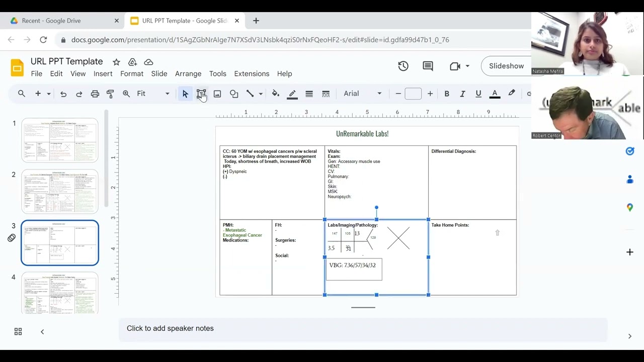The height and width of the screenshot is (362, 644).
Task: Open a new browser tab
Action: [x=256, y=21]
